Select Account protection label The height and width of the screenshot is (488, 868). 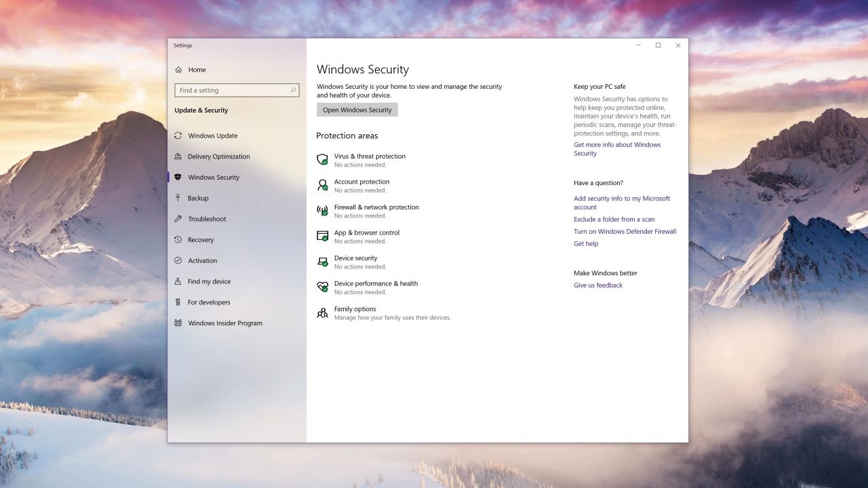[x=362, y=182]
